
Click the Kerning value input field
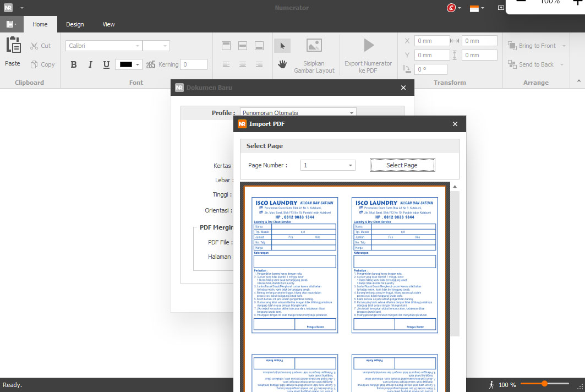click(194, 64)
